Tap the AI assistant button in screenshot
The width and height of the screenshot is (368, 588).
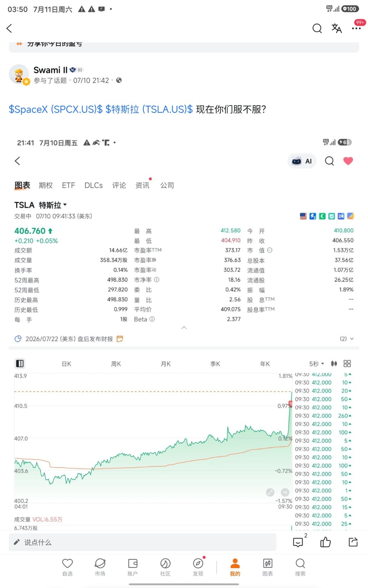tap(302, 161)
